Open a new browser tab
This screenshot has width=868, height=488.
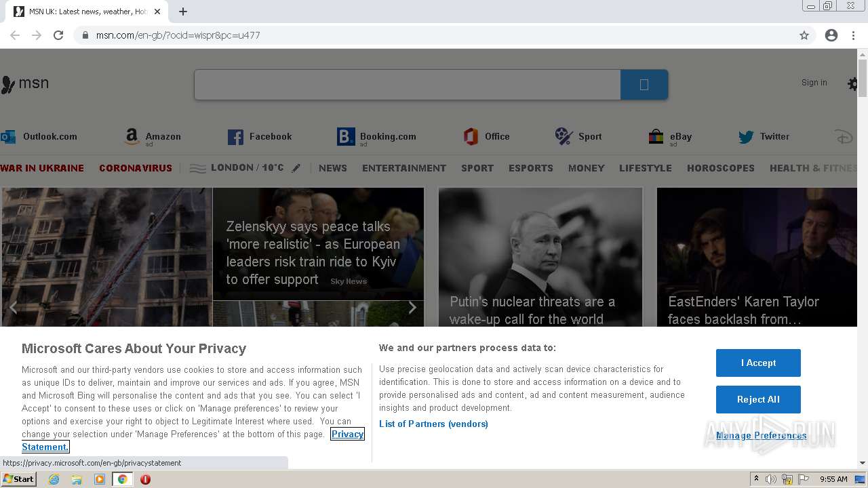(x=183, y=12)
